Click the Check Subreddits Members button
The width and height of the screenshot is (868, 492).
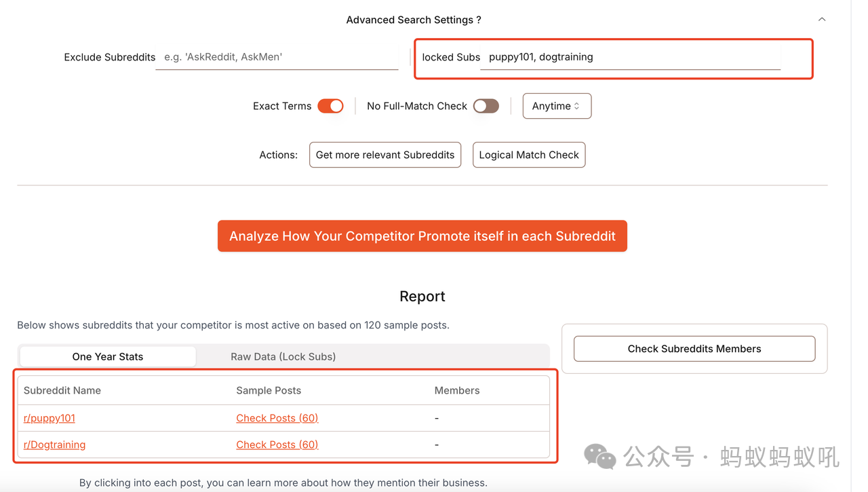[694, 349]
